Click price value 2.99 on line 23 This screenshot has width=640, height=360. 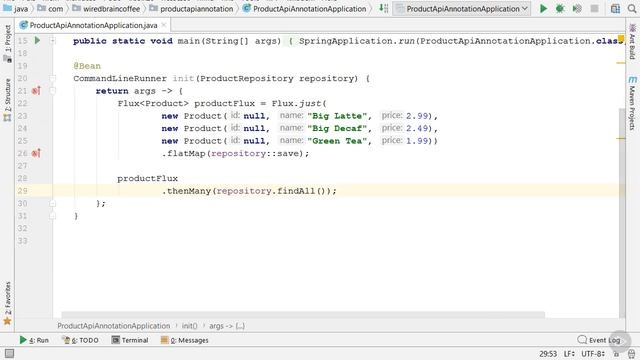pos(416,116)
